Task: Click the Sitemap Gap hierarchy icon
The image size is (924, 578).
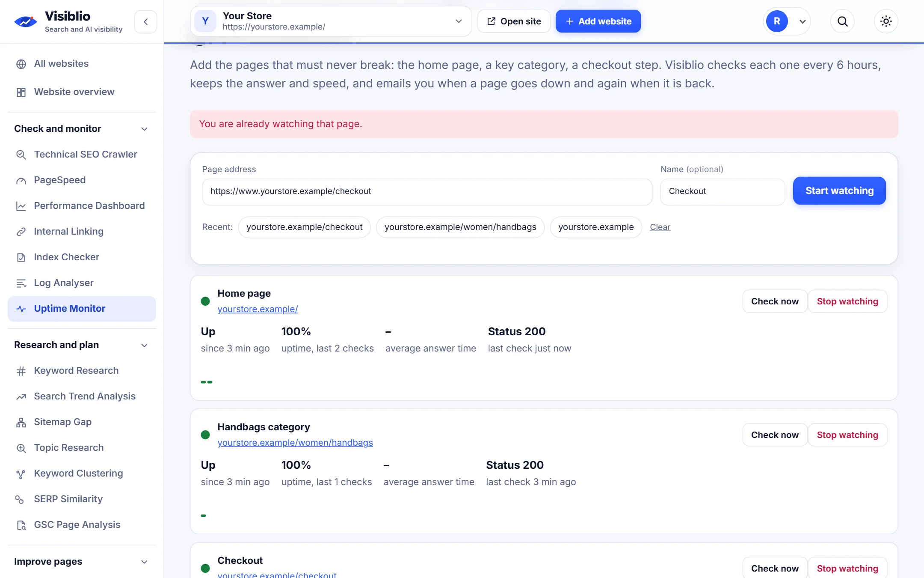Action: coord(21,423)
